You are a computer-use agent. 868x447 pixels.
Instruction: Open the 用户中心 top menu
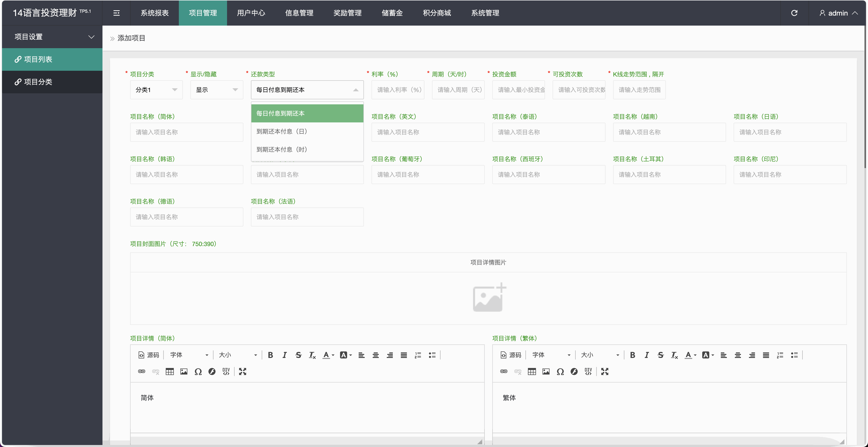click(251, 13)
